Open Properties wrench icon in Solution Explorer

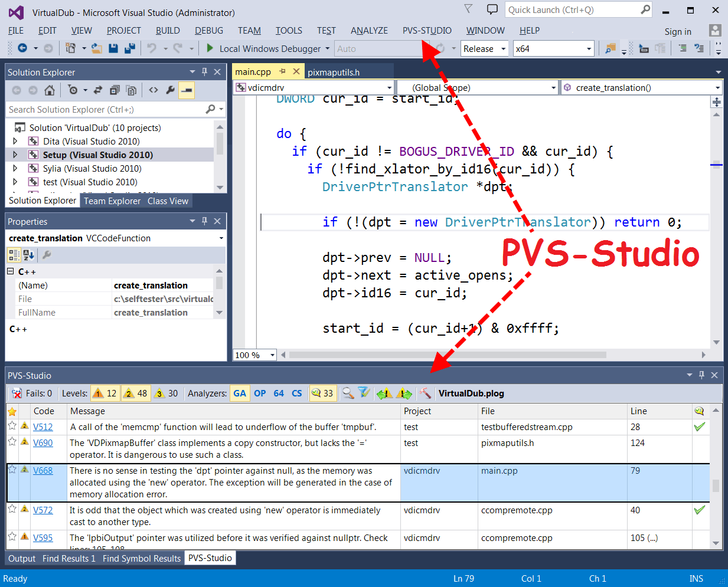pos(170,90)
